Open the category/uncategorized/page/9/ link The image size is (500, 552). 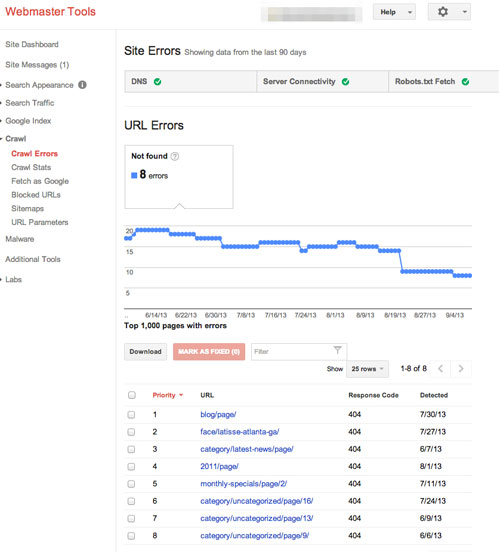pos(255,536)
